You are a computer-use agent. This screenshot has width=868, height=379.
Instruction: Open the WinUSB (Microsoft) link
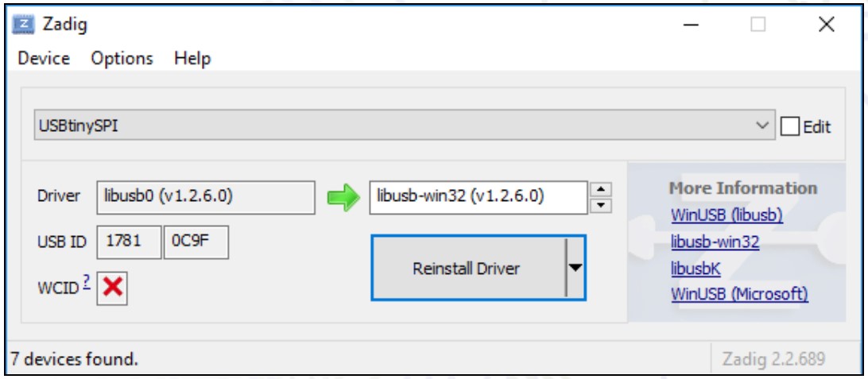click(x=739, y=295)
